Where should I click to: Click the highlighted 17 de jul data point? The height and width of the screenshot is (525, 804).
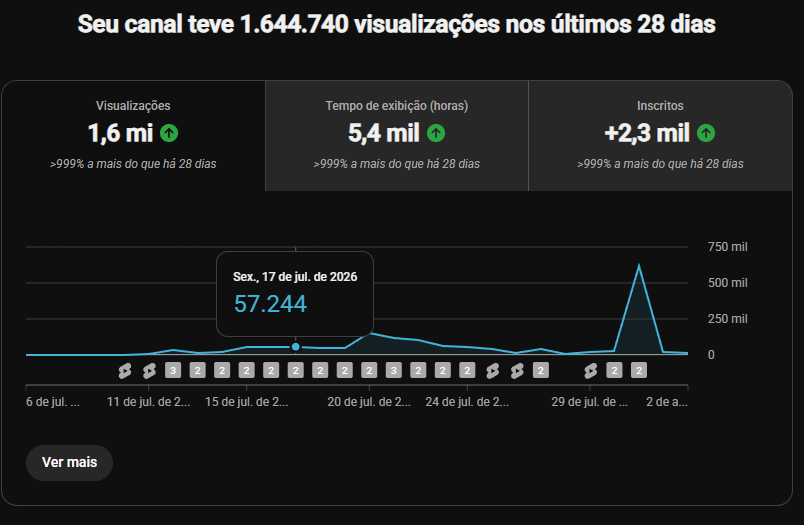coord(295,347)
